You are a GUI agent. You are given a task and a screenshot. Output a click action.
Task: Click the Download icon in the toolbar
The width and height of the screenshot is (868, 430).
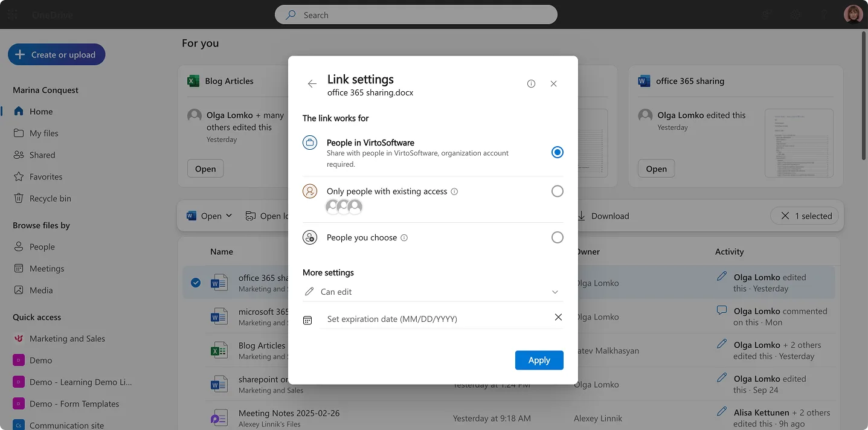[x=580, y=216]
